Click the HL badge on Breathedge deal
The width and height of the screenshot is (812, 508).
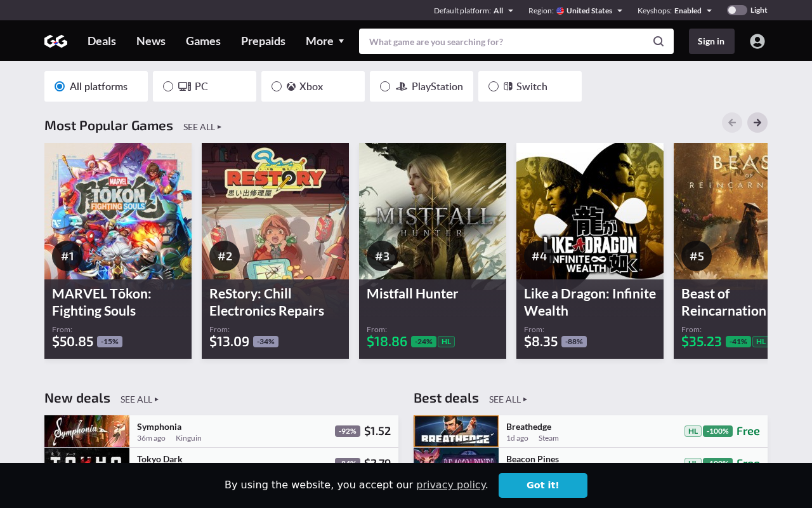(x=693, y=431)
